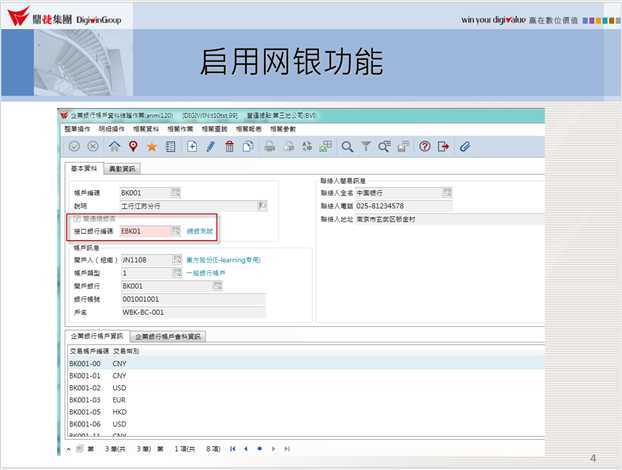The width and height of the screenshot is (622, 470).
Task: Open the fifth menu bar item
Action: [215, 129]
